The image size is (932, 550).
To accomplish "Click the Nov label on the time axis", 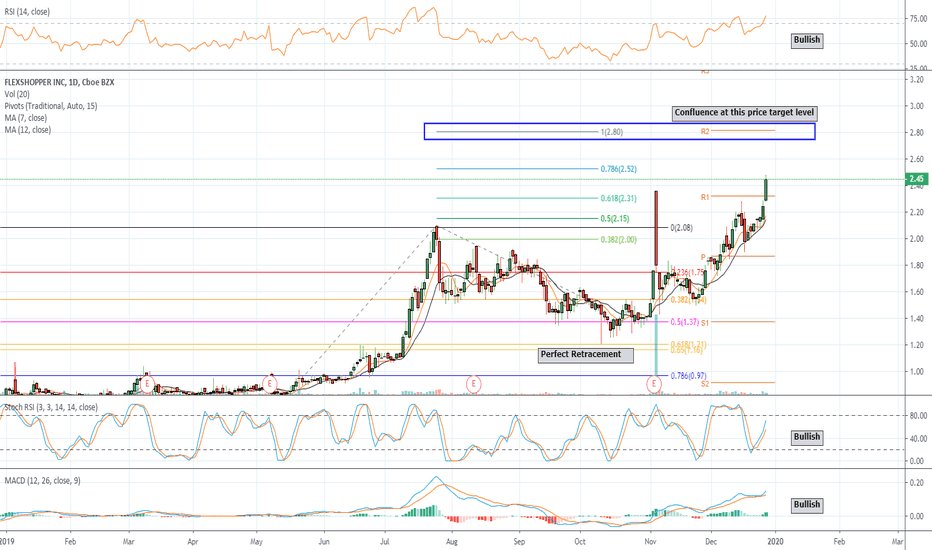I will click(650, 542).
